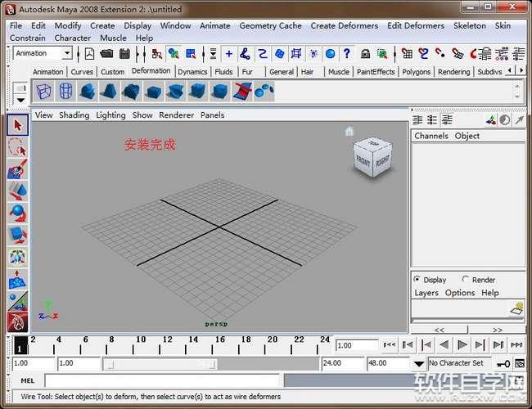The image size is (532, 409).
Task: Click the ViewCube home icon
Action: [x=349, y=131]
